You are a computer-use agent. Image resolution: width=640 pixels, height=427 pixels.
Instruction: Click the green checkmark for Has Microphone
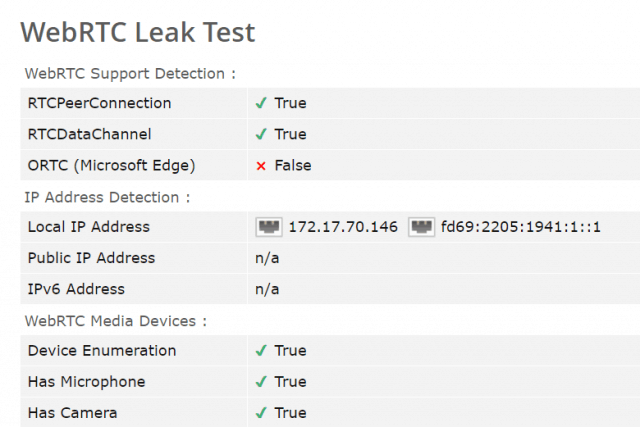(x=261, y=382)
